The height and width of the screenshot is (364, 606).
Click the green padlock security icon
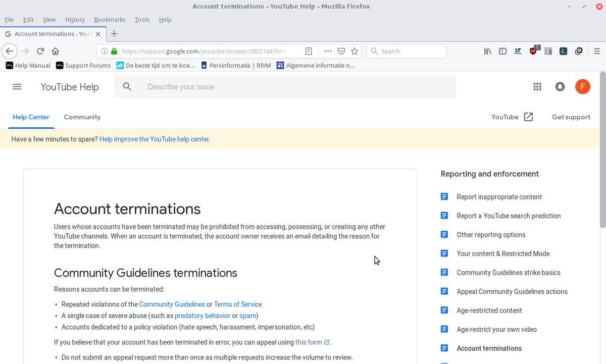[x=114, y=51]
